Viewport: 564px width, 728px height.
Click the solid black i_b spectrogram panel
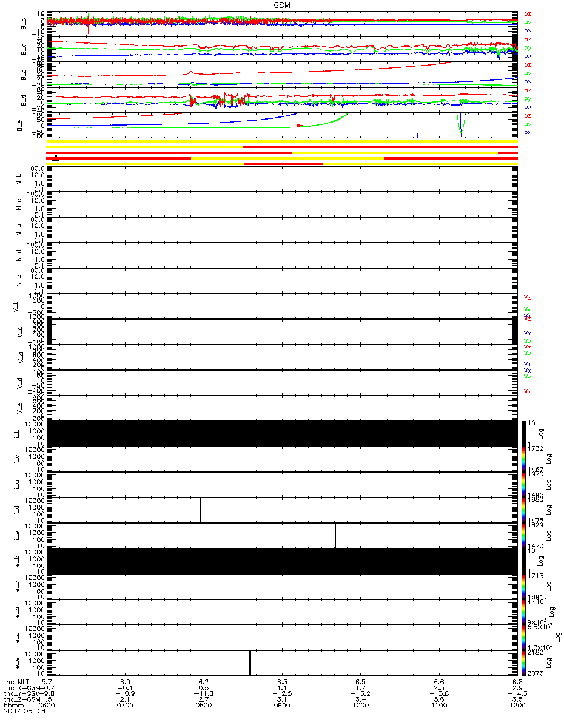pos(281,433)
